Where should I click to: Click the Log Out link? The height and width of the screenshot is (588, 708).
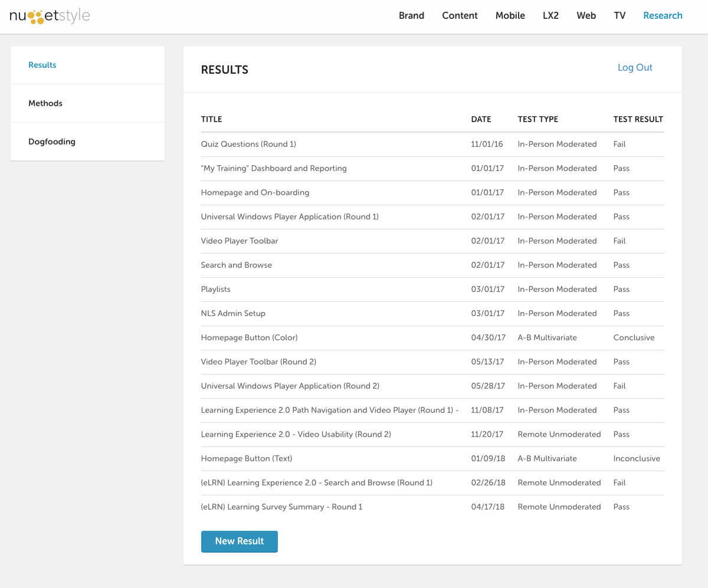click(635, 67)
